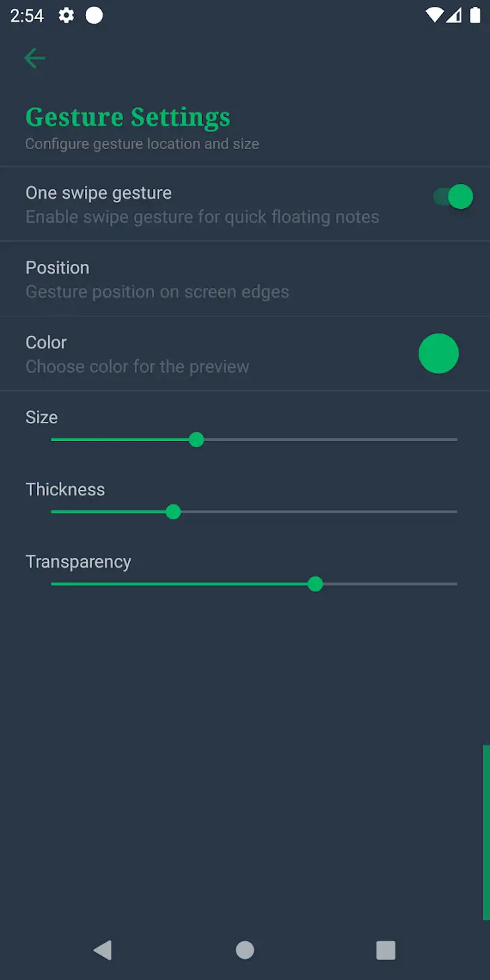
Task: Go back using the green arrow icon
Action: coord(34,59)
